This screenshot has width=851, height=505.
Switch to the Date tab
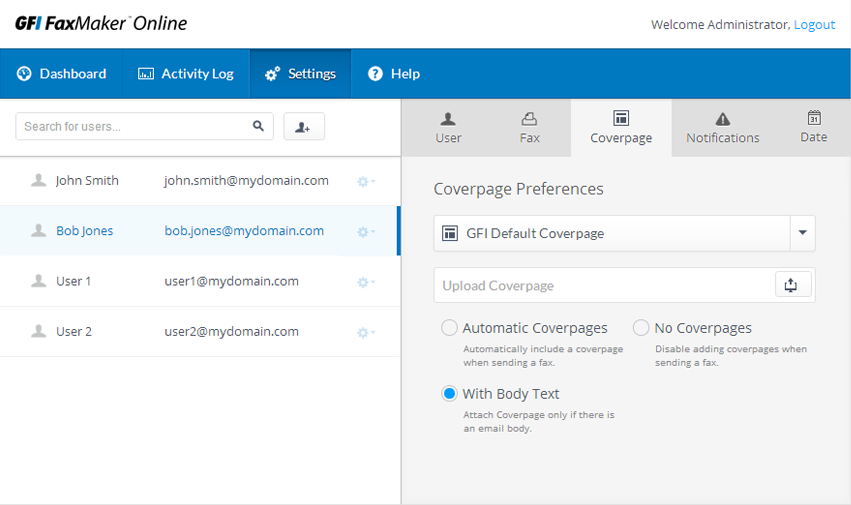click(x=814, y=128)
